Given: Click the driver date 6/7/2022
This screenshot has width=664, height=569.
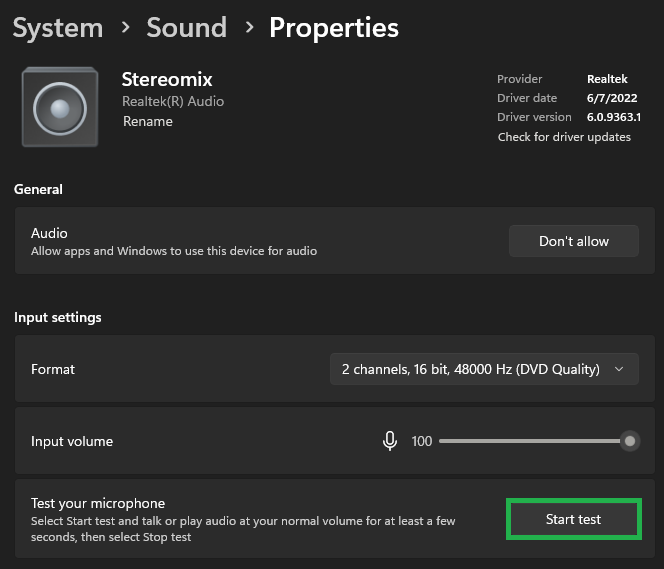Looking at the screenshot, I should [606, 98].
